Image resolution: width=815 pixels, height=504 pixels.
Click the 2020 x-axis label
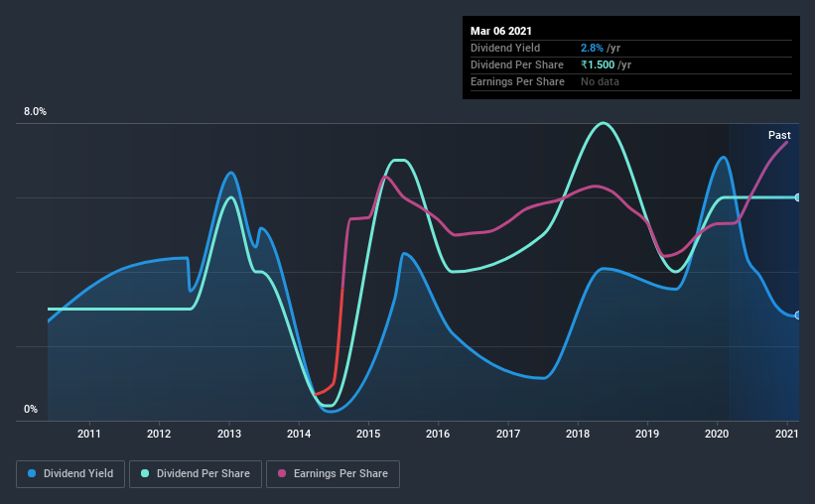717,434
